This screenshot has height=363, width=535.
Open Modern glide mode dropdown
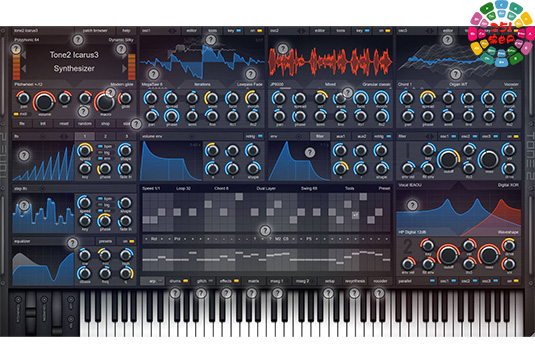click(122, 84)
